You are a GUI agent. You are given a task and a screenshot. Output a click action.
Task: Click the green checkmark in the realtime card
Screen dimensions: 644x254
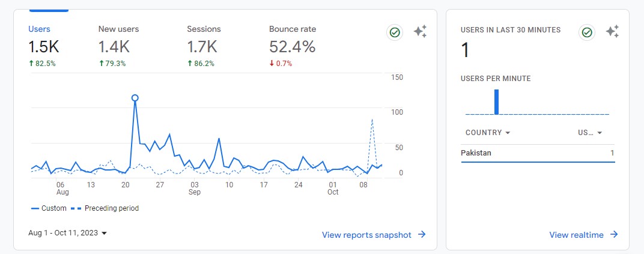[x=587, y=32]
